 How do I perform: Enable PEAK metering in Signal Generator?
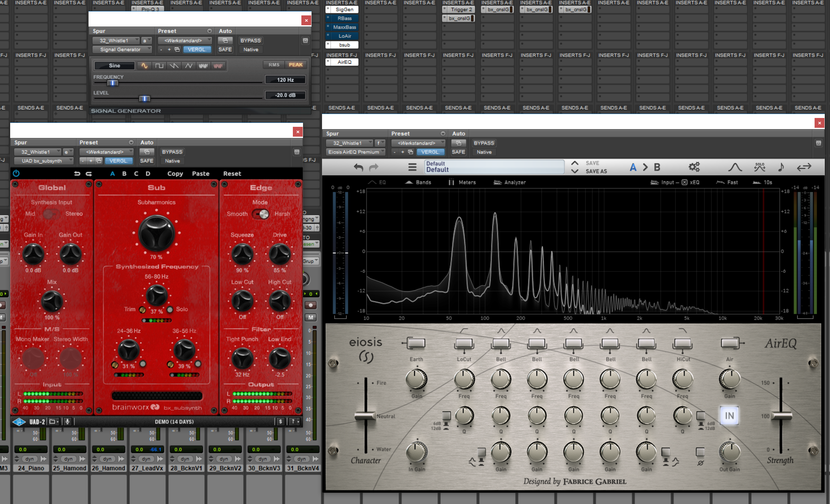point(295,65)
